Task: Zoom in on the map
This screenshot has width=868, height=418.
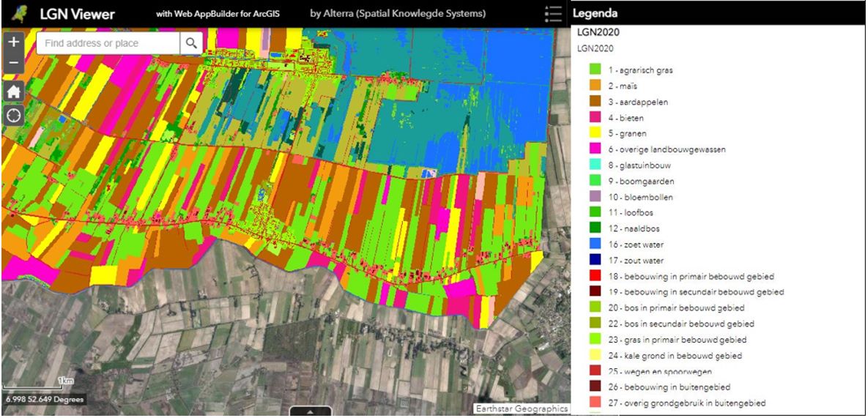Action: tap(13, 42)
